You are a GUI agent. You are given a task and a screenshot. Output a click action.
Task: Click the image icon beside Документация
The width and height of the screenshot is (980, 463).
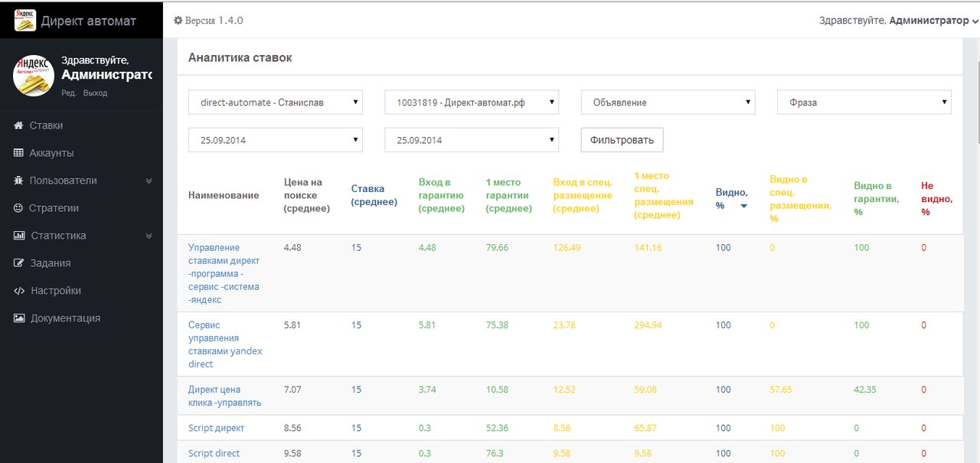pos(19,318)
